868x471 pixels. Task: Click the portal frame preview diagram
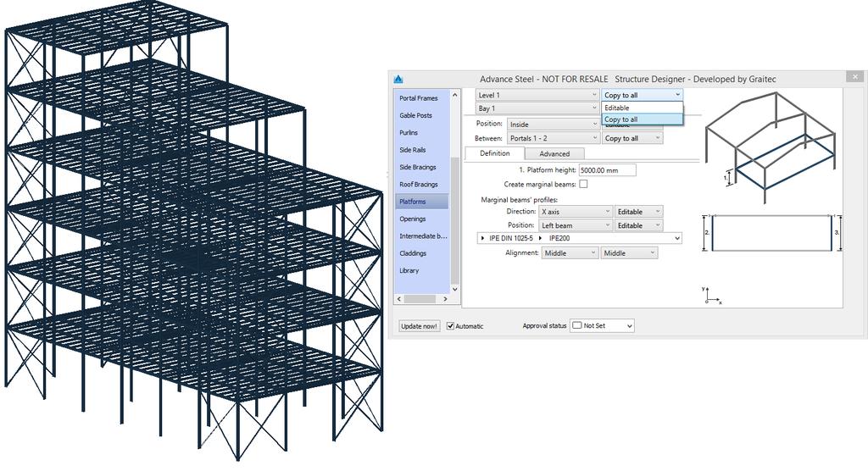770,147
